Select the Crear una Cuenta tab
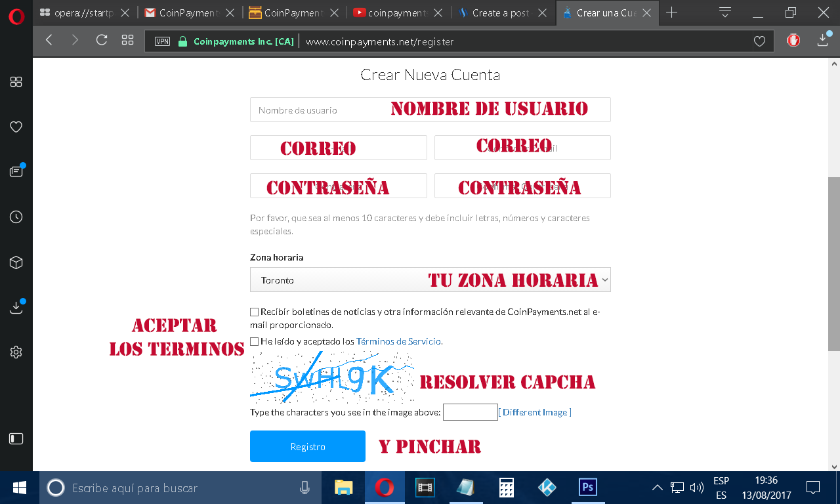The height and width of the screenshot is (504, 840). (608, 12)
